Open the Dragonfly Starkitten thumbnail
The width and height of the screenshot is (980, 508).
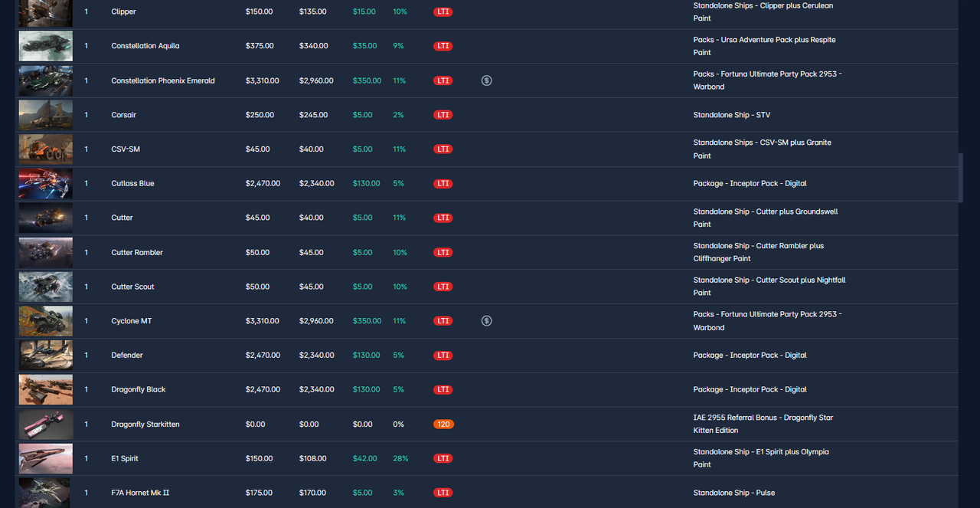tap(46, 424)
